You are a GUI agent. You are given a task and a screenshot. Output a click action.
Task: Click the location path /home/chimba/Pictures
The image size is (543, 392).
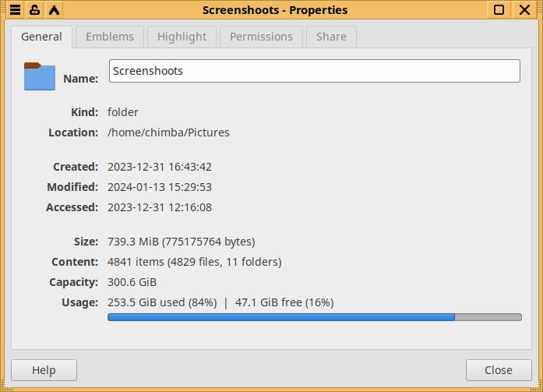[x=168, y=132]
